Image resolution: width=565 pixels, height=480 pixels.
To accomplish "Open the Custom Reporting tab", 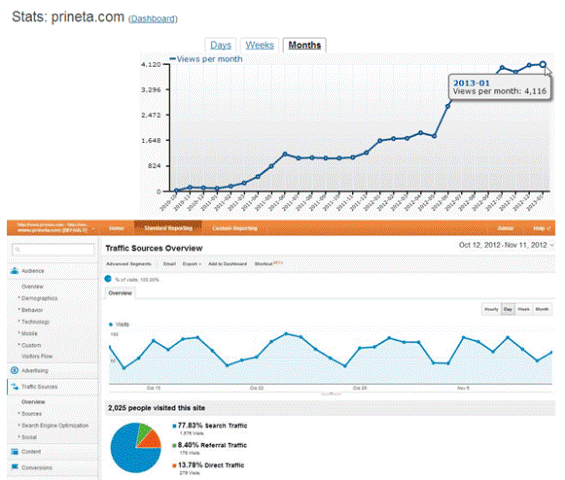I will point(235,228).
